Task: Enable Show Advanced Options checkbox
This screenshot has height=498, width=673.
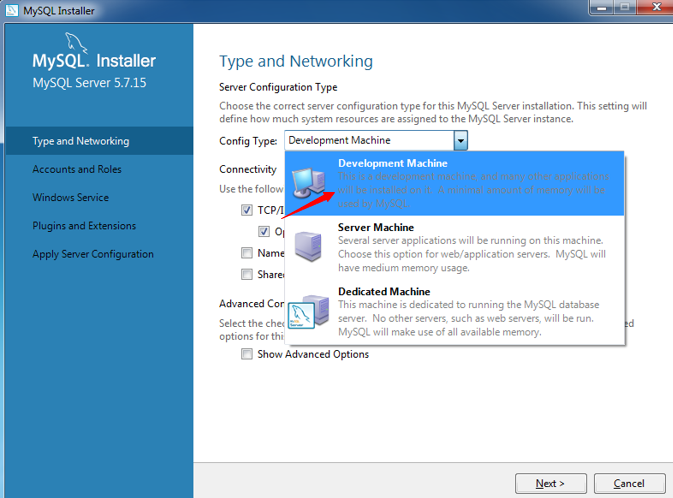Action: [246, 354]
